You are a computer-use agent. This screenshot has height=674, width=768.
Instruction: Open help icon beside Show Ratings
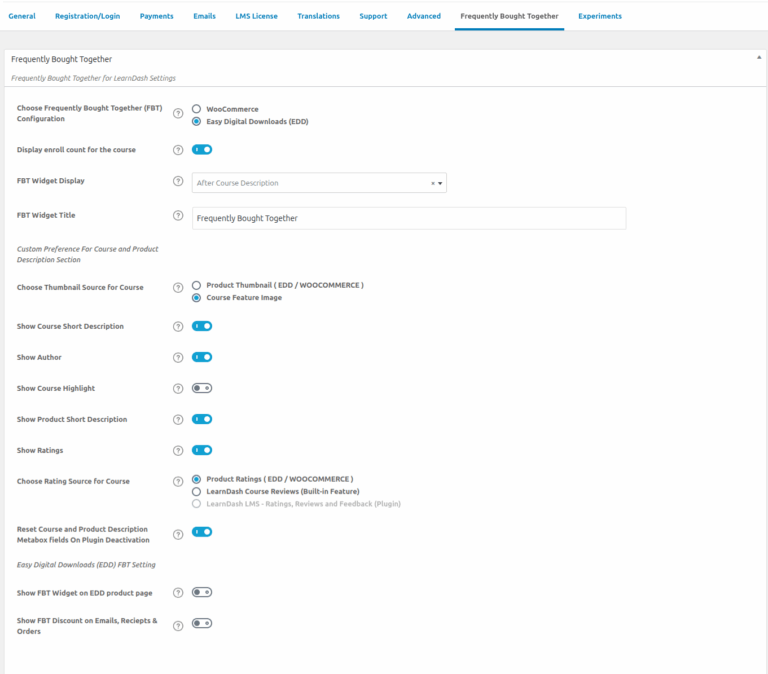(178, 451)
